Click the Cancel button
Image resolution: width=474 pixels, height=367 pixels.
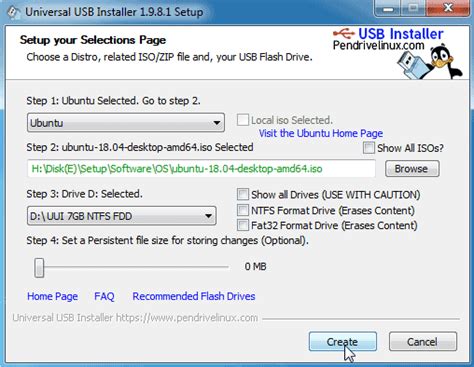[423, 342]
